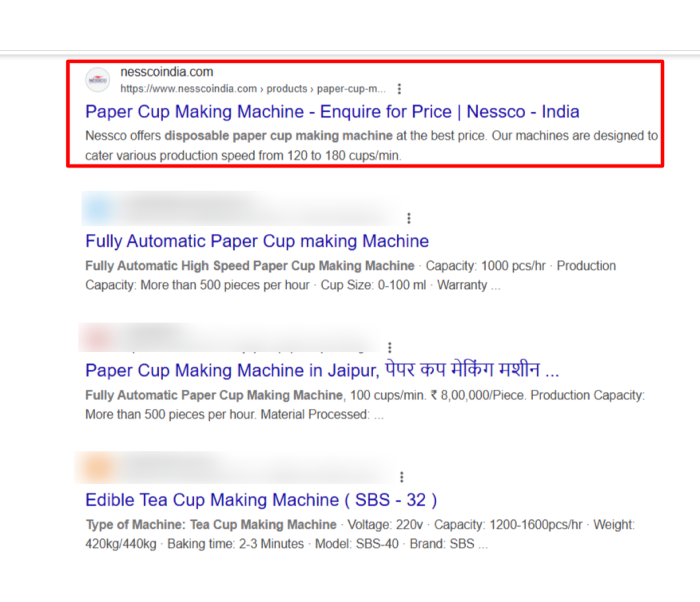Open Edible Tea Cup Making Machine (SBS - 32) link

(x=261, y=500)
